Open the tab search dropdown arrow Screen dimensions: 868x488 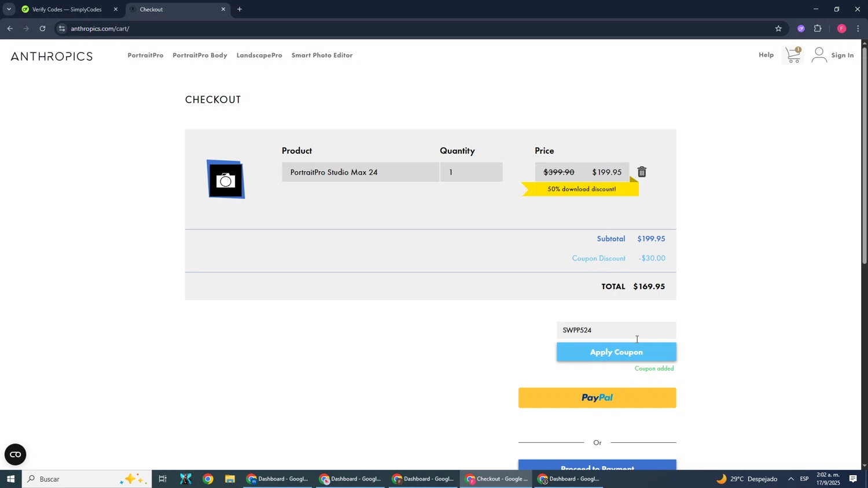click(9, 9)
